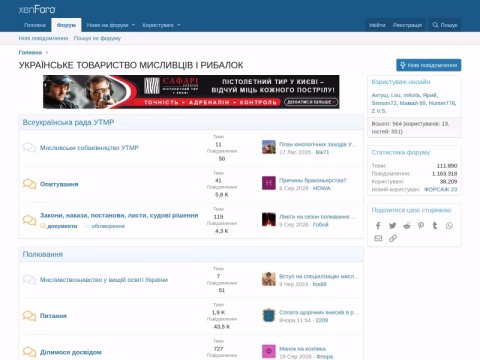The image size is (480, 360).
Task: Click Головна breadcrumb link
Action: tap(30, 52)
